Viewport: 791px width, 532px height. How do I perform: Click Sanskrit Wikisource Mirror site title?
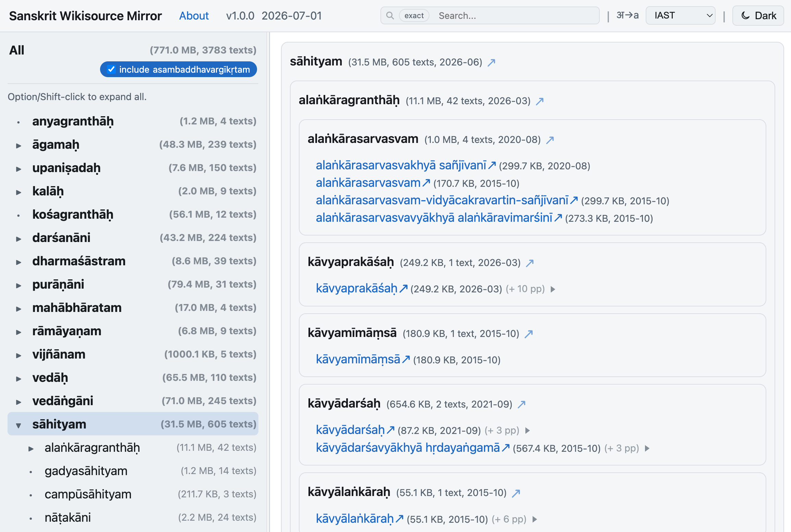click(85, 16)
